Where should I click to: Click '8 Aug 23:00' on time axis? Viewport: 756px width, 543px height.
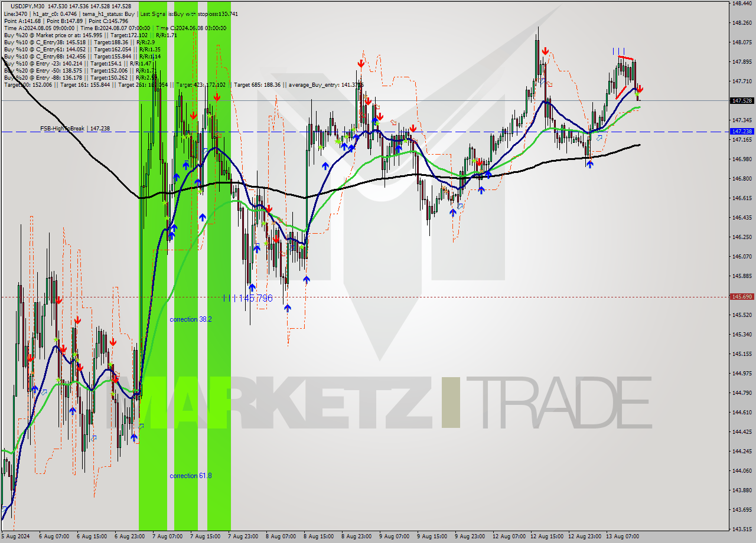tap(357, 537)
